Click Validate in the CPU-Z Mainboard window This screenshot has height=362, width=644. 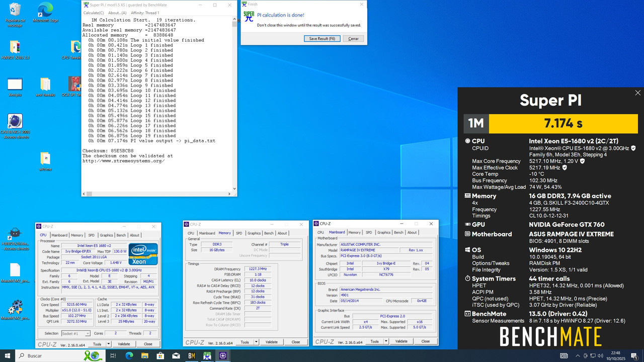(x=401, y=341)
